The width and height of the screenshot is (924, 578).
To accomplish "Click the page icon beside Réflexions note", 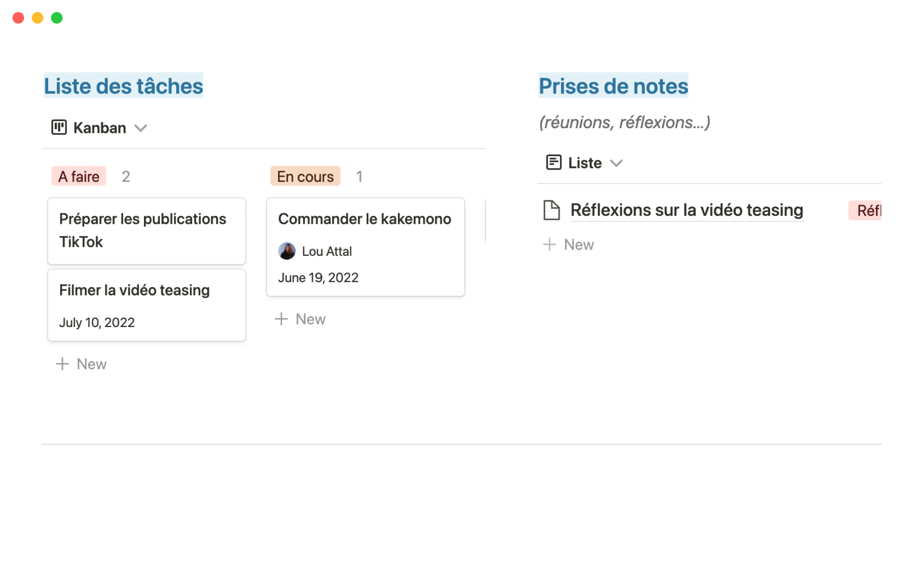I will [552, 210].
